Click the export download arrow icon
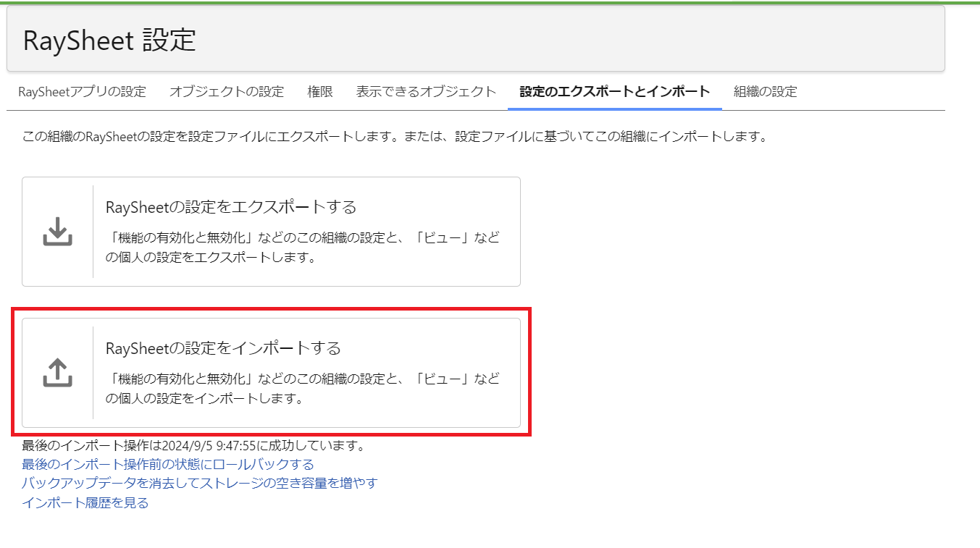980x548 pixels. point(57,232)
